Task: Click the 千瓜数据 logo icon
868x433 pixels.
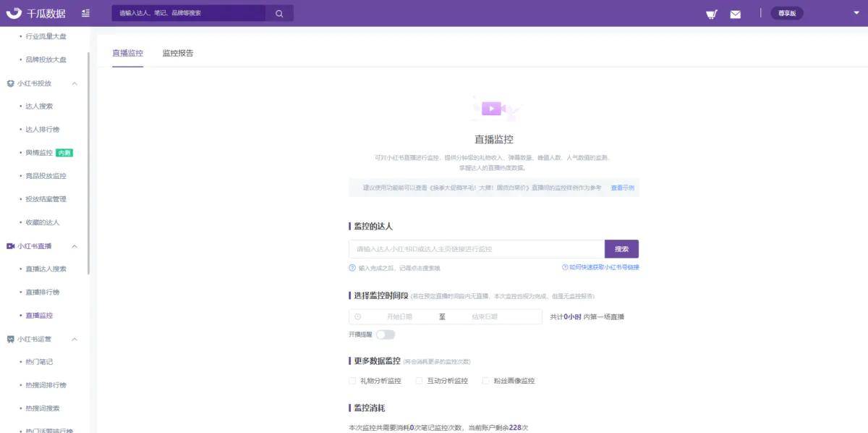Action: click(x=14, y=13)
